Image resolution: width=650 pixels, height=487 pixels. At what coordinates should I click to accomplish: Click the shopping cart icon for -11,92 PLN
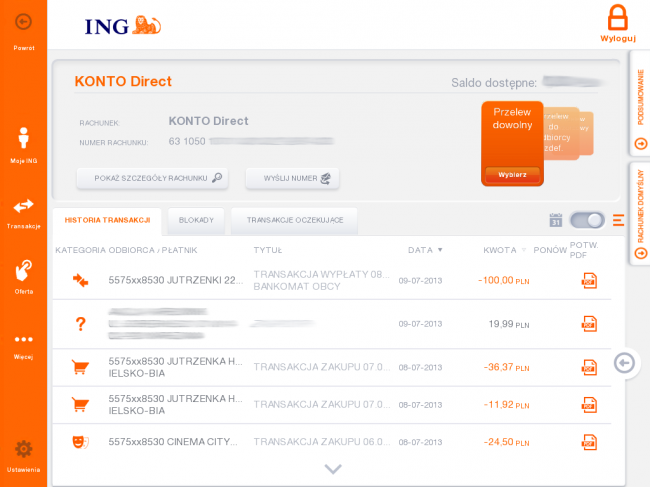(x=80, y=405)
